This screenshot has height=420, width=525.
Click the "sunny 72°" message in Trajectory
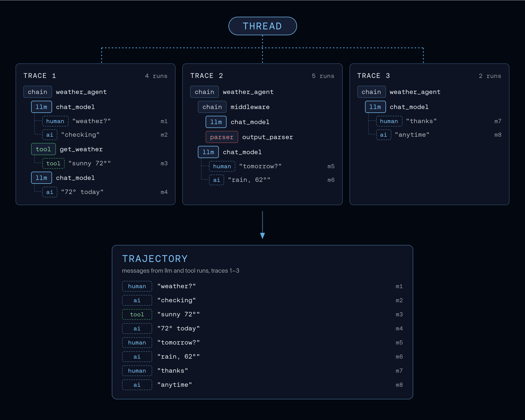coord(178,314)
